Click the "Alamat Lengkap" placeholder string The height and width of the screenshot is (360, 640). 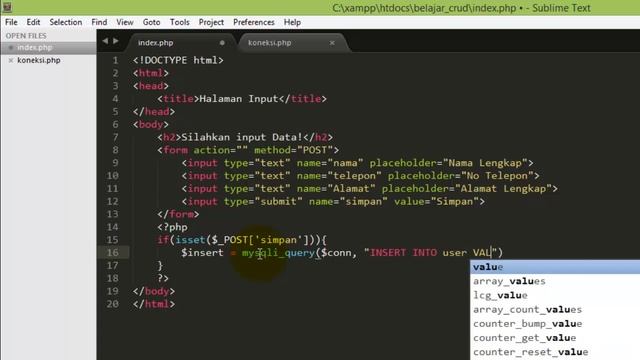(503, 189)
